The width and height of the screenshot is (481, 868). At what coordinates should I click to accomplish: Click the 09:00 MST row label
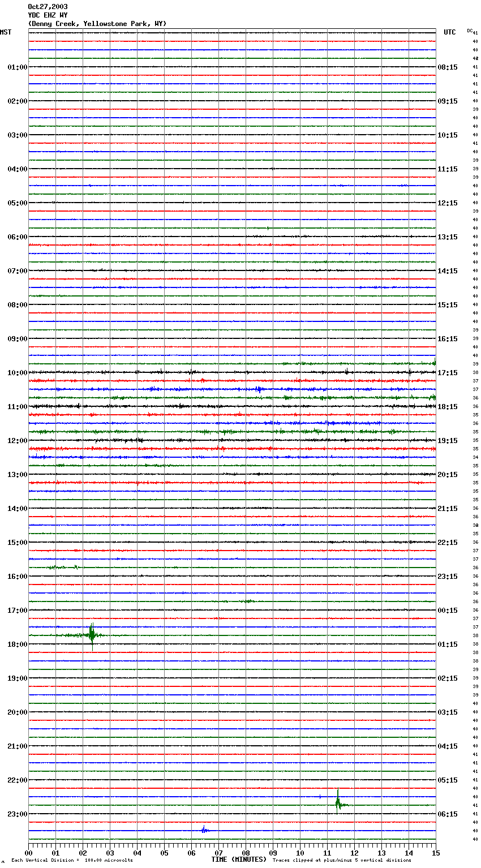(x=18, y=339)
